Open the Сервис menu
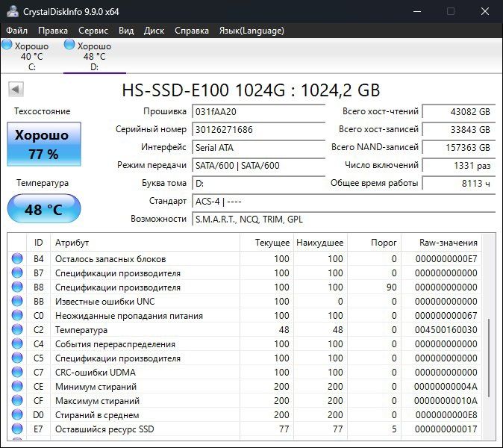The image size is (503, 448). [x=93, y=31]
